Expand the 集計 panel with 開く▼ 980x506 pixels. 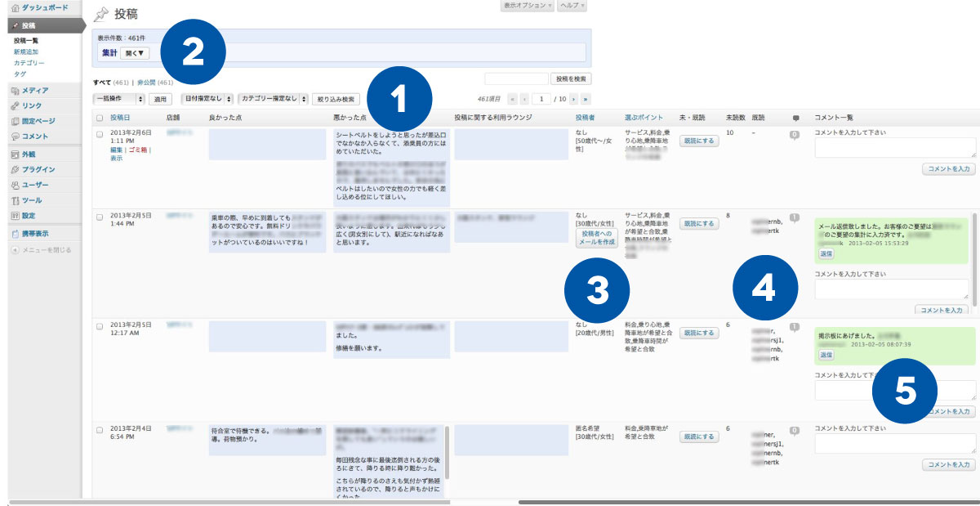tap(135, 53)
